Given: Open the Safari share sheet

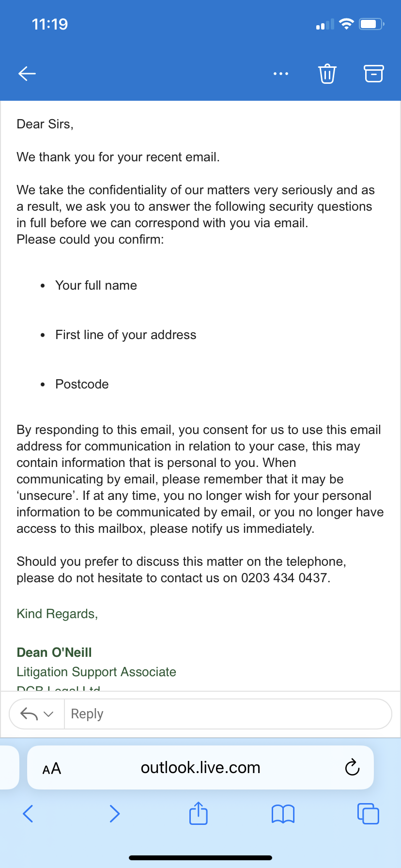Looking at the screenshot, I should click(199, 814).
